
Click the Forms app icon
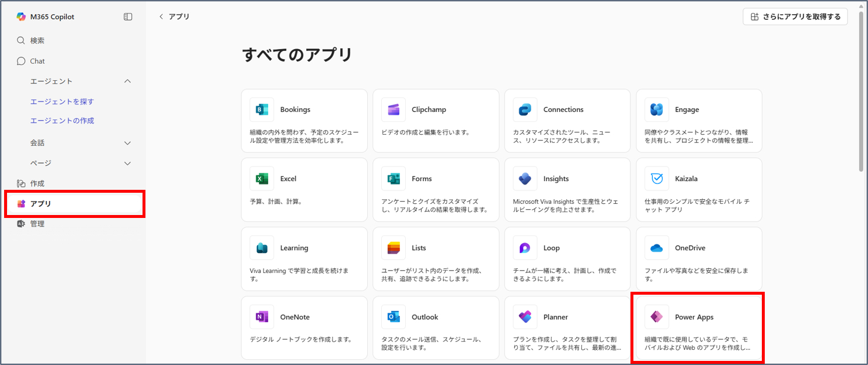click(394, 179)
